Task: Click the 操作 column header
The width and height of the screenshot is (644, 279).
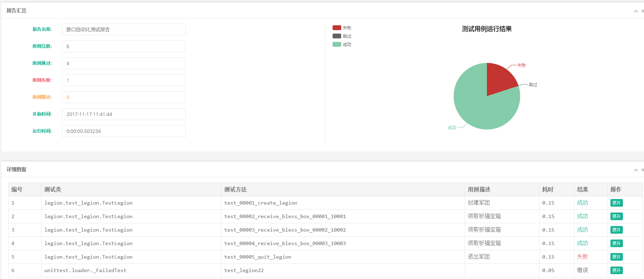Action: [x=625, y=189]
